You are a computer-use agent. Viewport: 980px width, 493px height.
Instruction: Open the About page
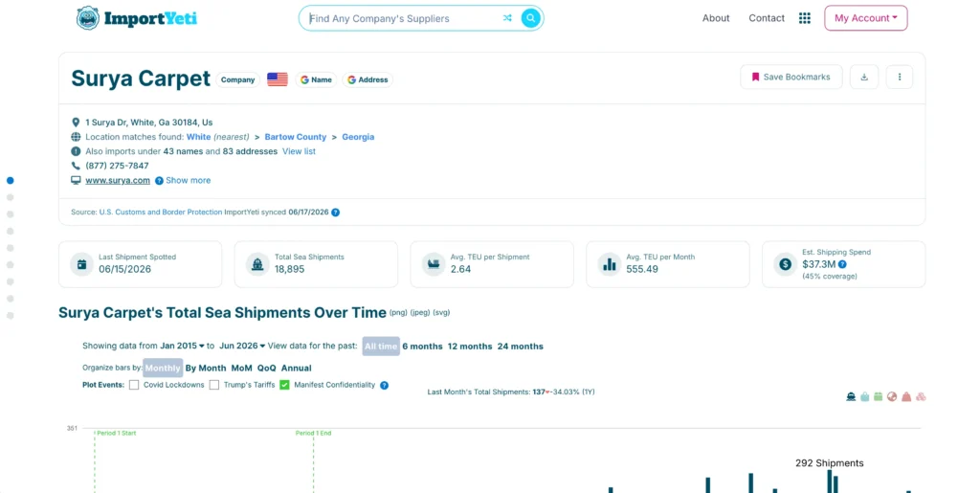coord(716,18)
